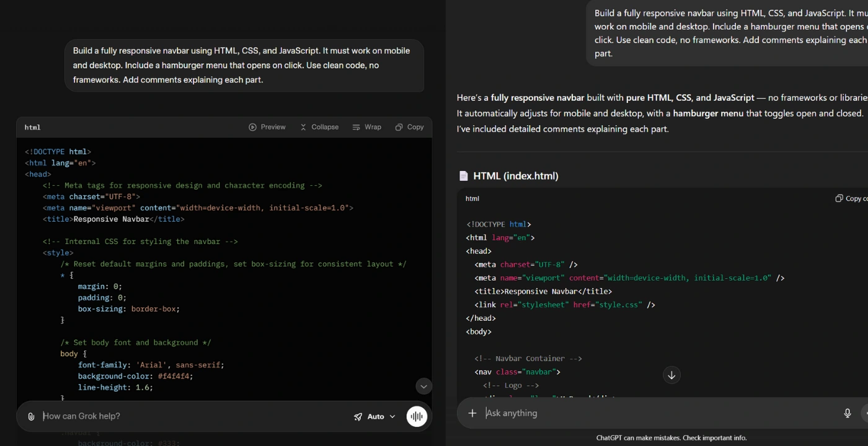Image resolution: width=868 pixels, height=446 pixels.
Task: Click the chevron below the code block
Action: click(423, 386)
